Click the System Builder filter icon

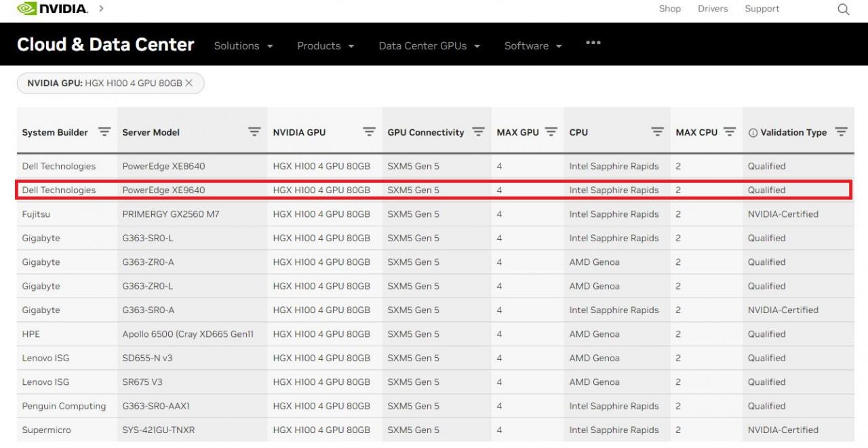(104, 131)
